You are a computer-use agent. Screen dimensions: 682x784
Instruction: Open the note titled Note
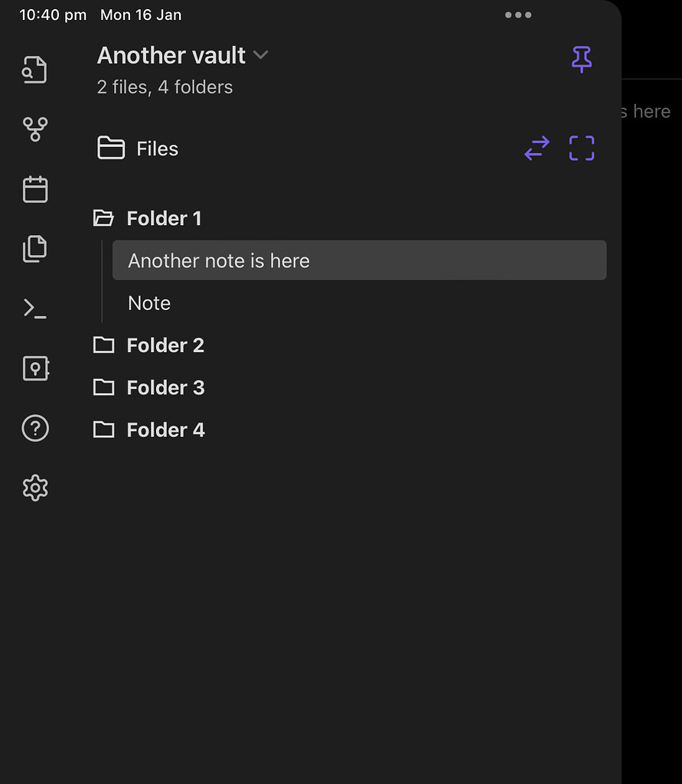pyautogui.click(x=148, y=302)
